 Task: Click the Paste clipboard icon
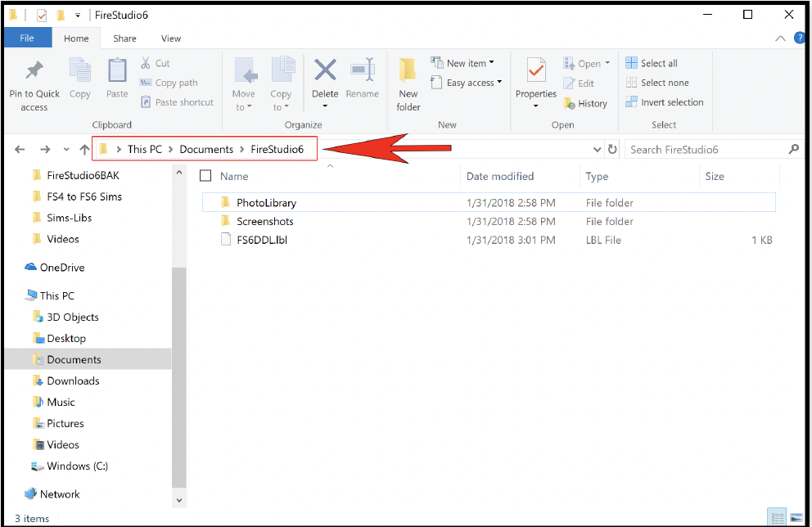coord(117,70)
